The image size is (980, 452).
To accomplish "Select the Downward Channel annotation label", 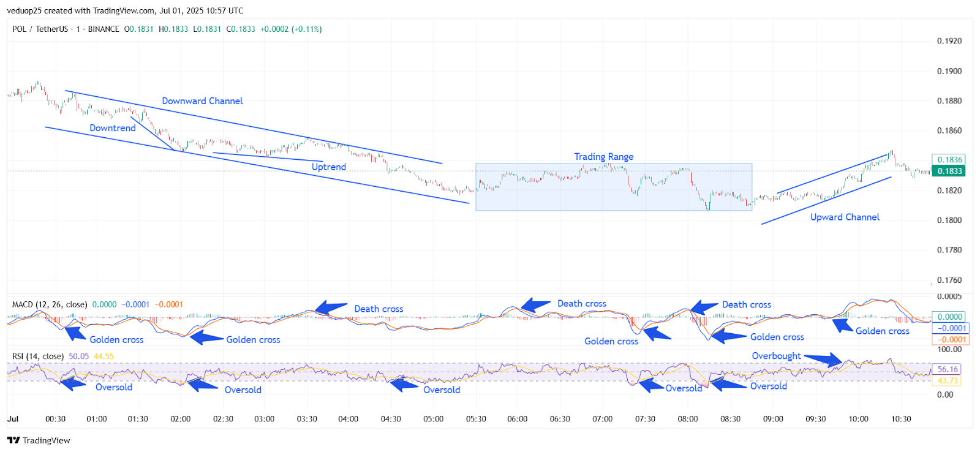I will click(202, 101).
